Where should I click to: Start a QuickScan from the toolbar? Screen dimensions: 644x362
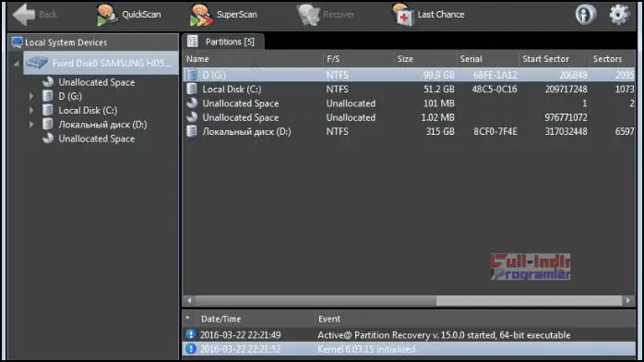pos(128,15)
